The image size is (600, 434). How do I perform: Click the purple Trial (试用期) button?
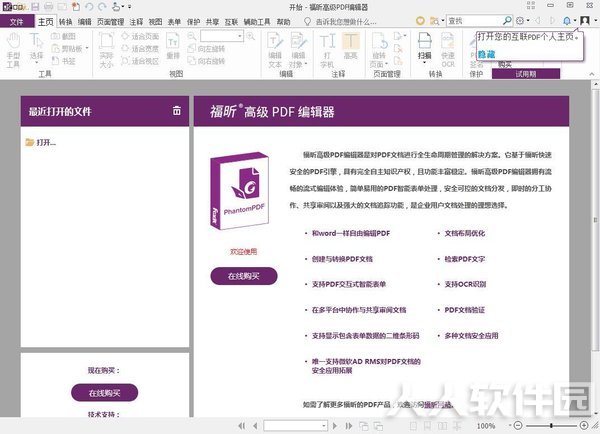pos(526,74)
